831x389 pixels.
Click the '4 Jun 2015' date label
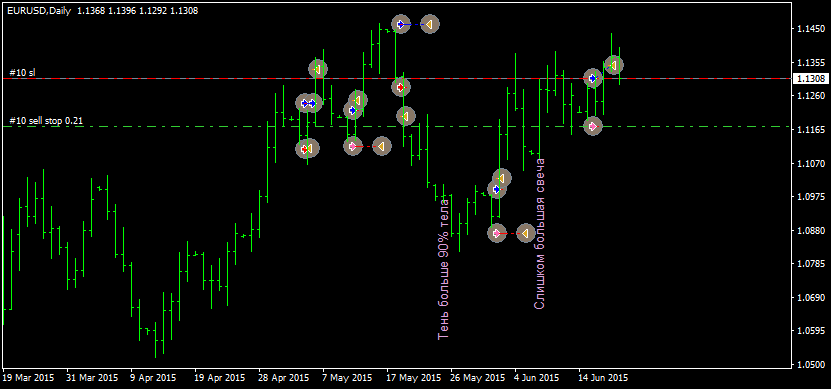click(x=537, y=378)
